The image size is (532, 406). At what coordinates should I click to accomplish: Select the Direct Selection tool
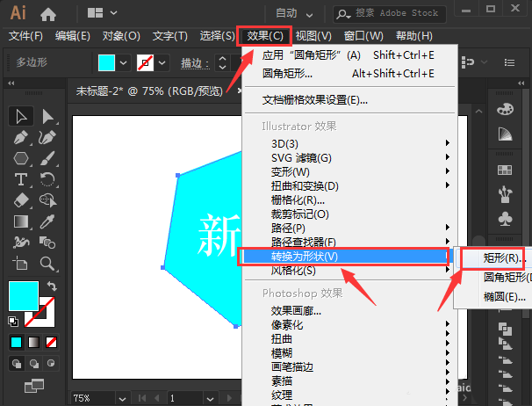pyautogui.click(x=48, y=117)
